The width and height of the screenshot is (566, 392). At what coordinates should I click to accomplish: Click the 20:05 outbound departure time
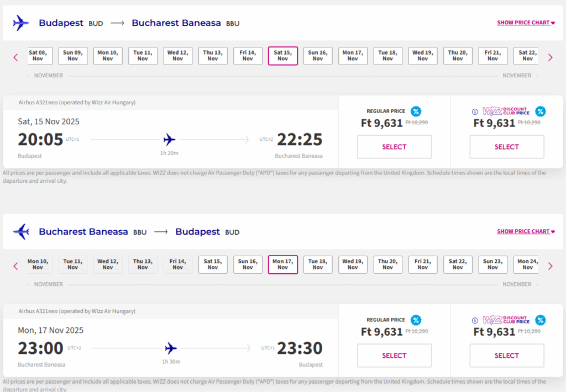pos(40,140)
